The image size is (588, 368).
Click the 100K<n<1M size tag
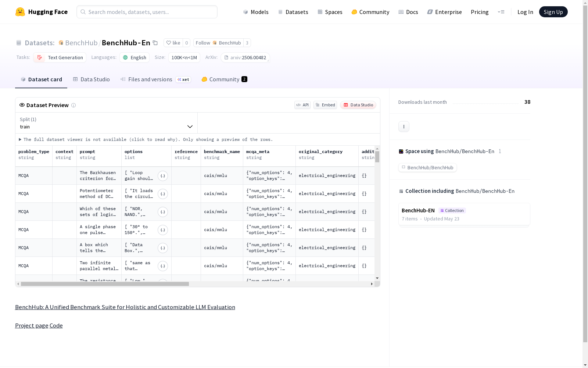point(184,57)
